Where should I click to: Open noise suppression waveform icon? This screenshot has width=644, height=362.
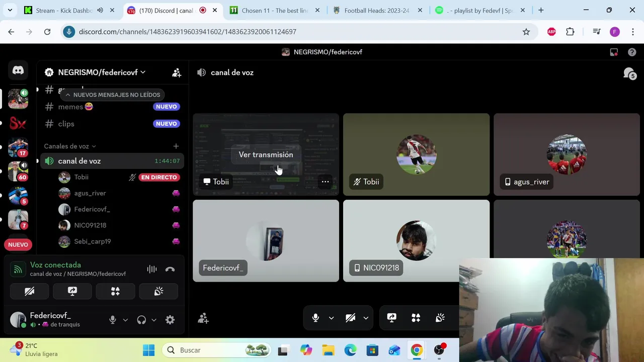coord(151,269)
